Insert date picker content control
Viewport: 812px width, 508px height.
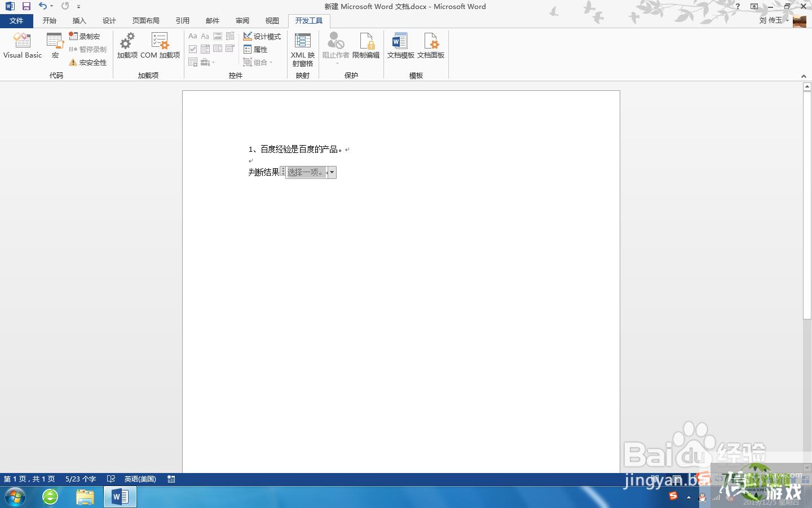(230, 49)
